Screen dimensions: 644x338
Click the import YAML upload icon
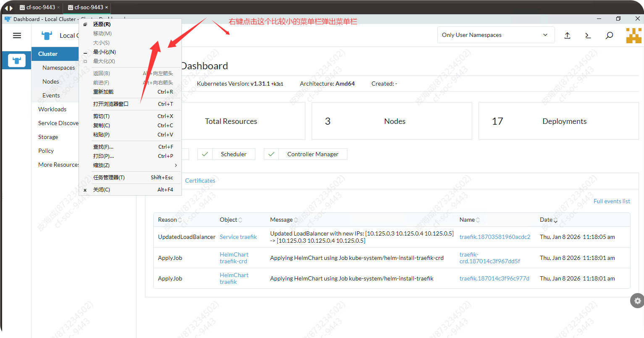point(567,35)
